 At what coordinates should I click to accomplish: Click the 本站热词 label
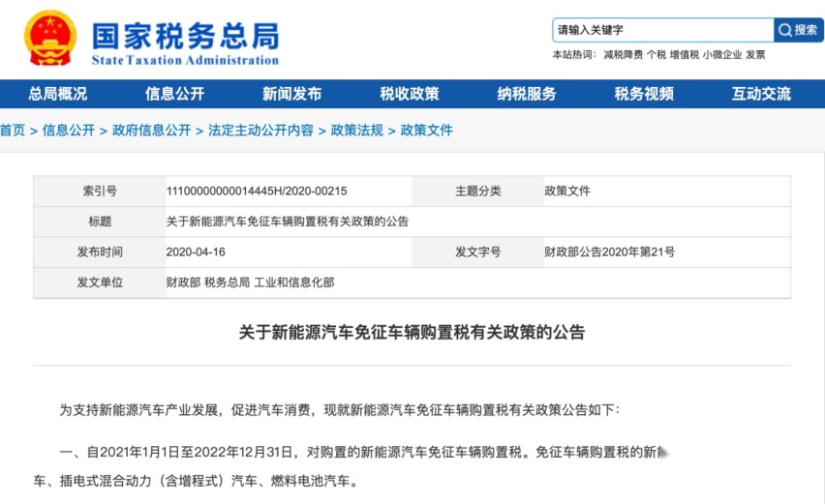(x=574, y=55)
